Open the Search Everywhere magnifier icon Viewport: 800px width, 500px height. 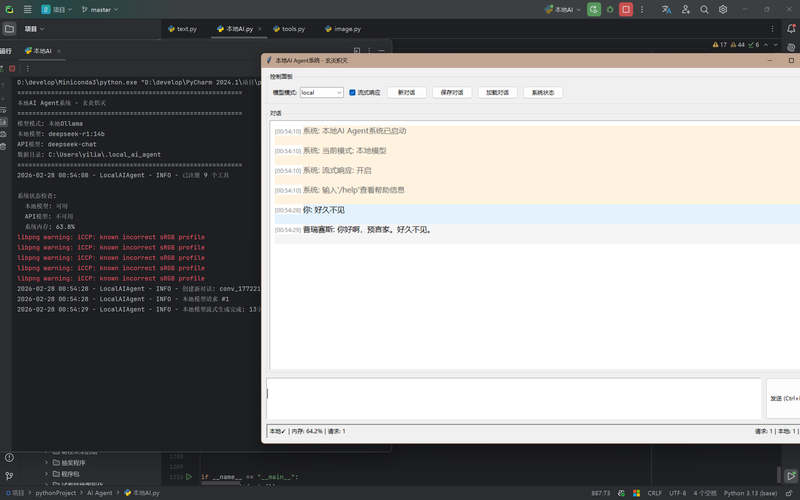[x=705, y=9]
